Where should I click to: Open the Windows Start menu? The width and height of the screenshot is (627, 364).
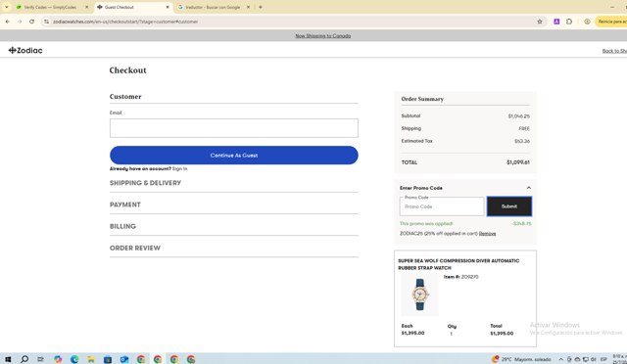click(8, 359)
